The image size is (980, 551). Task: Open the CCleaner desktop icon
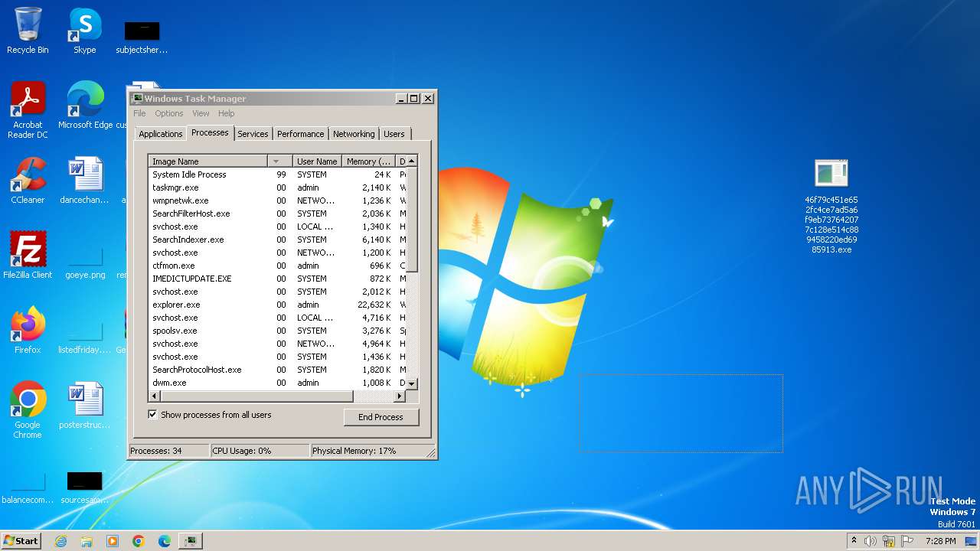tap(28, 181)
